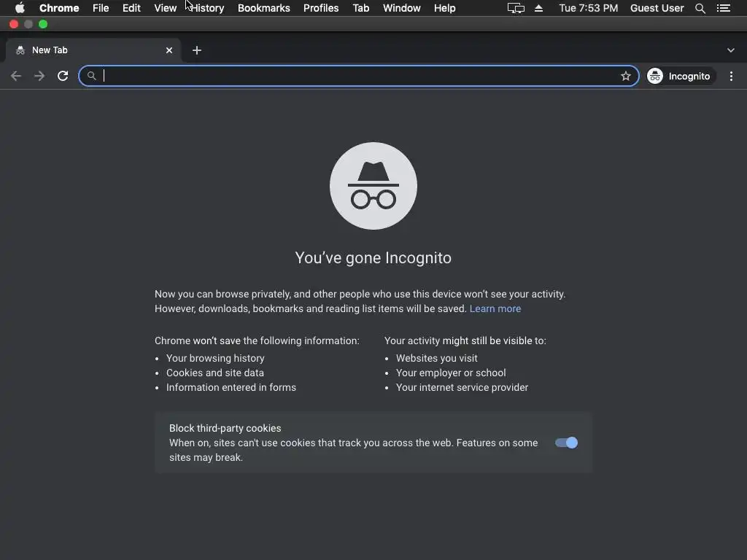The width and height of the screenshot is (747, 560).
Task: Open the Bookmarks menu
Action: (x=264, y=8)
